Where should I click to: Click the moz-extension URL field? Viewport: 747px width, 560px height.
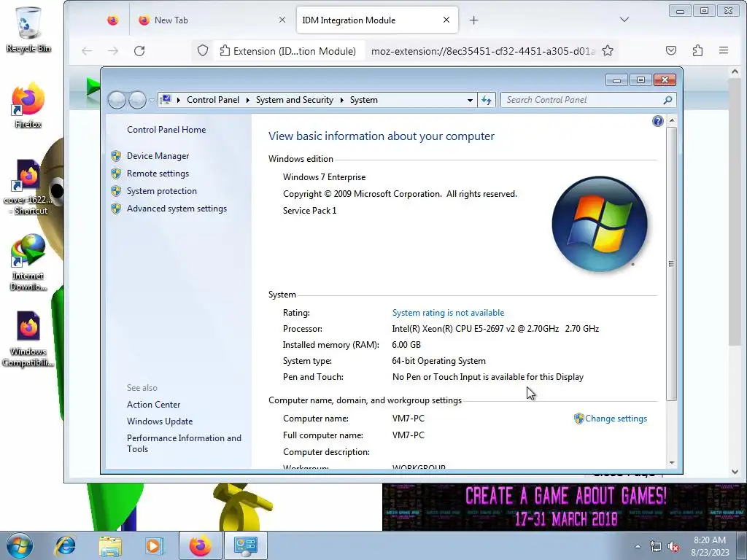coord(483,51)
